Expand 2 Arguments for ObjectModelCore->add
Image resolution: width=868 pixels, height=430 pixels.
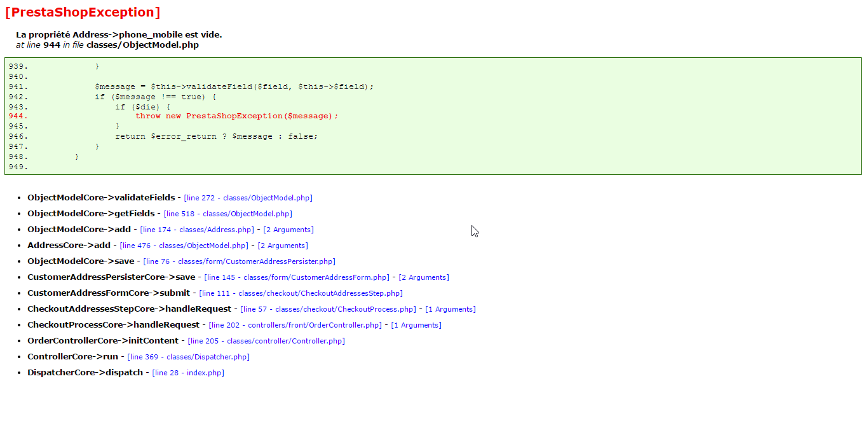288,230
